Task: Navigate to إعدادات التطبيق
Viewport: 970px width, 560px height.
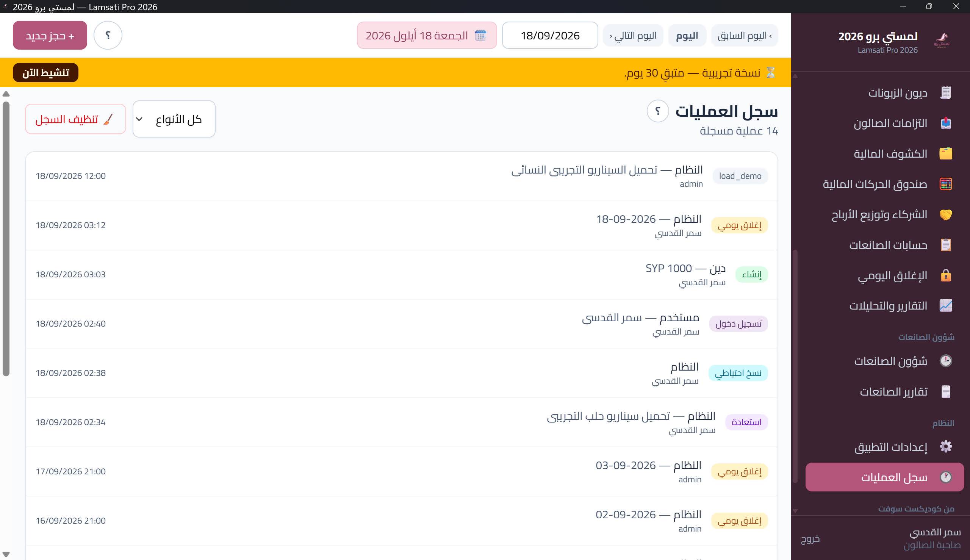Action: [x=885, y=447]
